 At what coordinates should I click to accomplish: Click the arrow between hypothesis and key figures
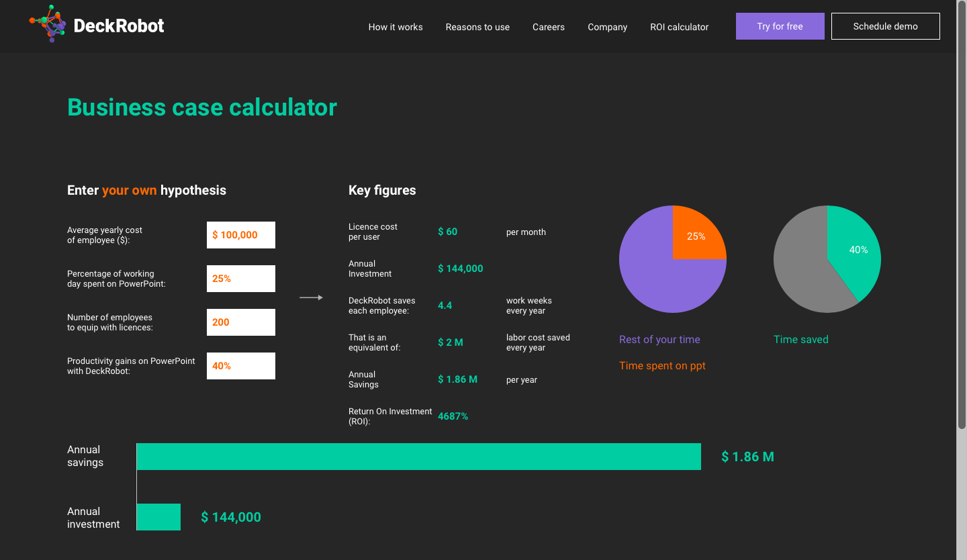click(311, 297)
